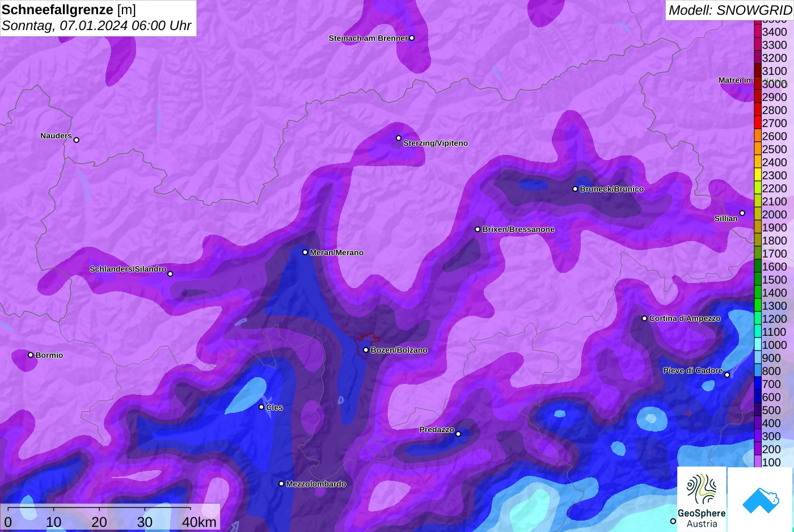Click the Schlanders/Silandro label text
Screen dimensions: 794x532
click(128, 269)
